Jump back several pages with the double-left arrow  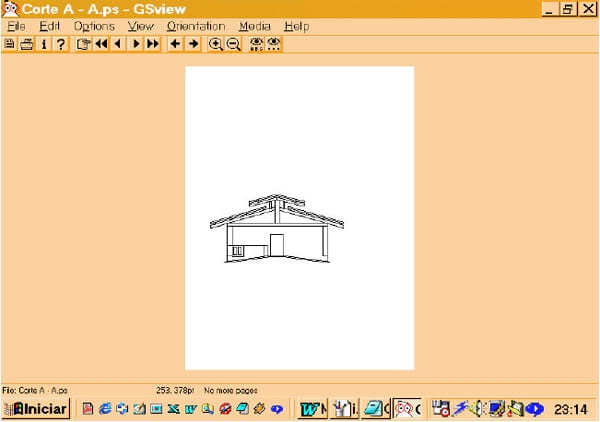[x=101, y=44]
